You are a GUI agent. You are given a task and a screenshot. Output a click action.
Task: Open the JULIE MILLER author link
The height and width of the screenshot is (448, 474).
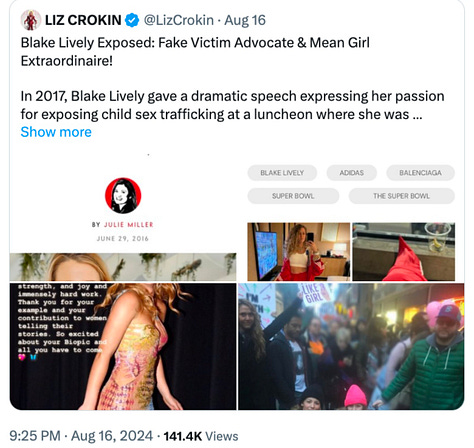(x=128, y=225)
